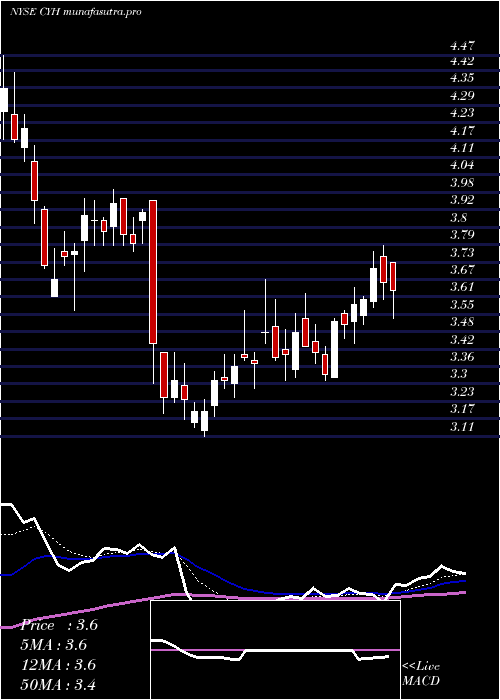This screenshot has height=700, width=500.
Task: Open the Live MACD inset chart box
Action: 275,650
